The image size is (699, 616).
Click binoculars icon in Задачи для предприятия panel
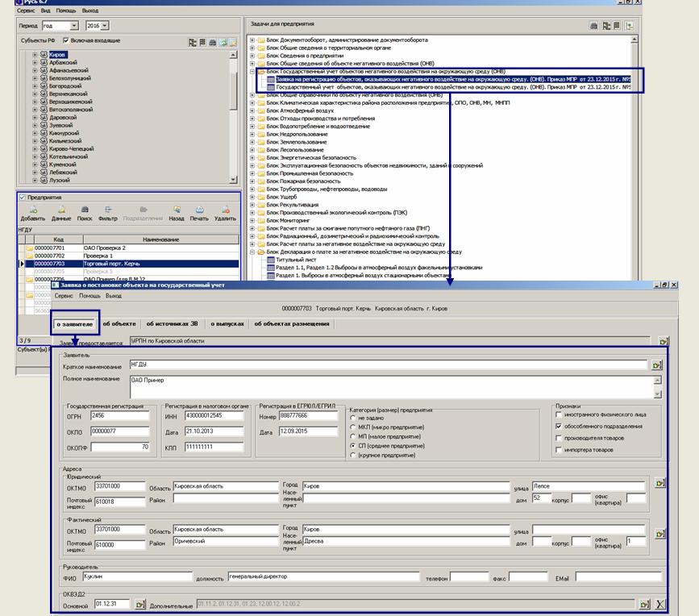(x=594, y=26)
